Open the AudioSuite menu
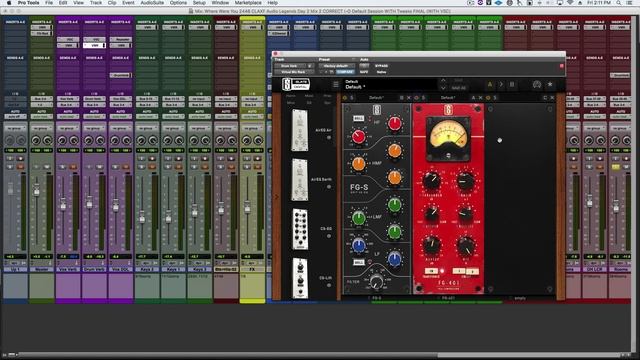Screen dimensions: 640x360 click(x=152, y=2)
